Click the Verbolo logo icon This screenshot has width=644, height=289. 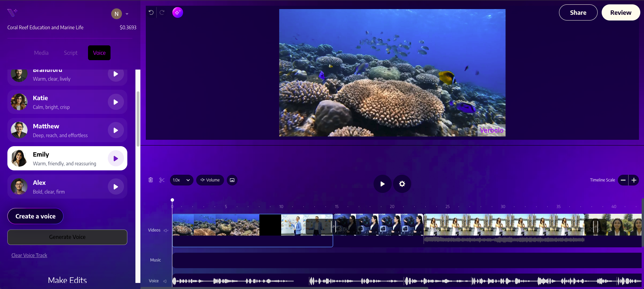[x=12, y=13]
